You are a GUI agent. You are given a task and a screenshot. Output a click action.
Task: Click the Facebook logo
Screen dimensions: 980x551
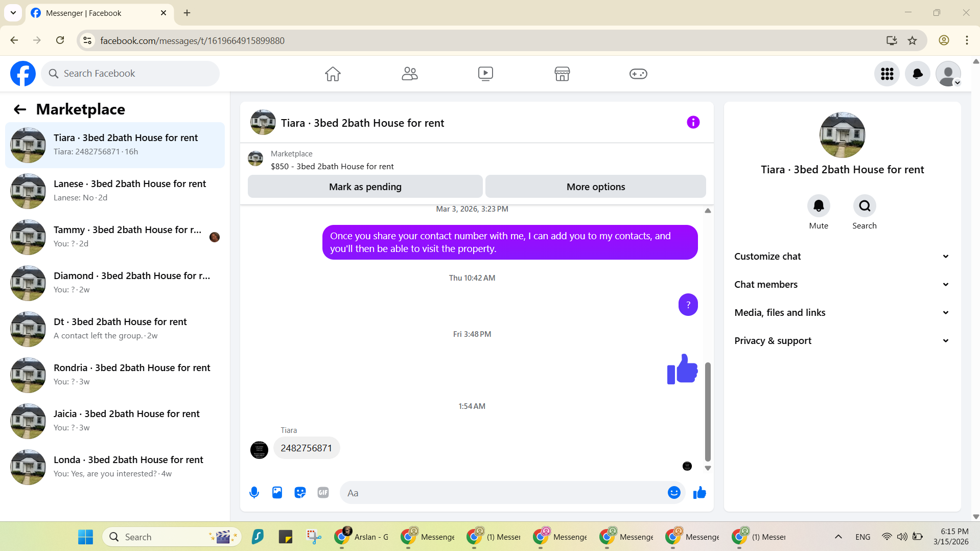tap(23, 74)
